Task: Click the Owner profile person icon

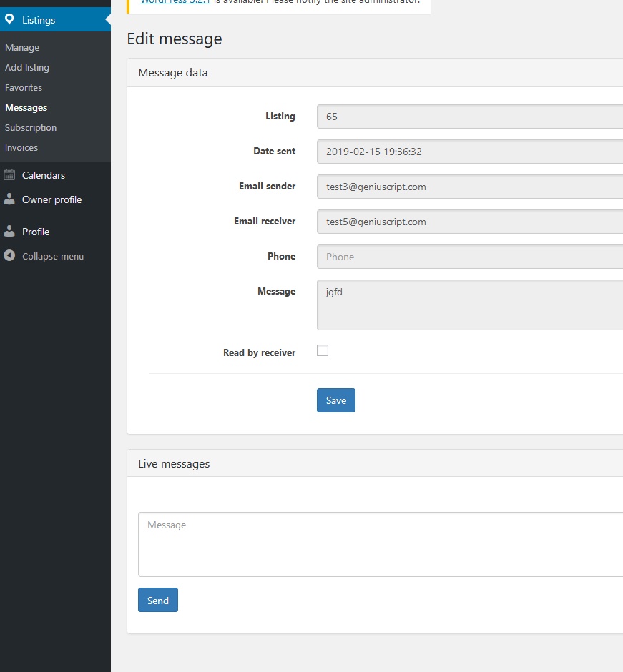Action: tap(9, 199)
